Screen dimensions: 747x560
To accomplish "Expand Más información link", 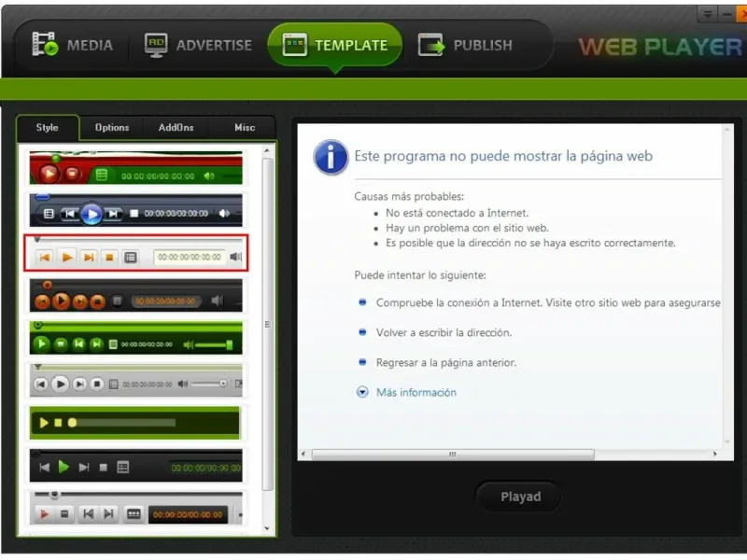I will click(416, 392).
